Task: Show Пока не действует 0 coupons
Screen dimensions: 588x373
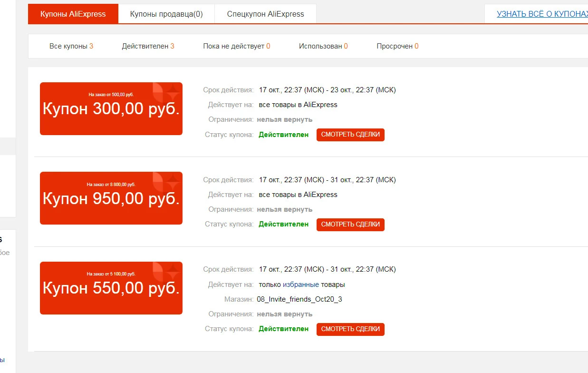Action: pyautogui.click(x=236, y=46)
